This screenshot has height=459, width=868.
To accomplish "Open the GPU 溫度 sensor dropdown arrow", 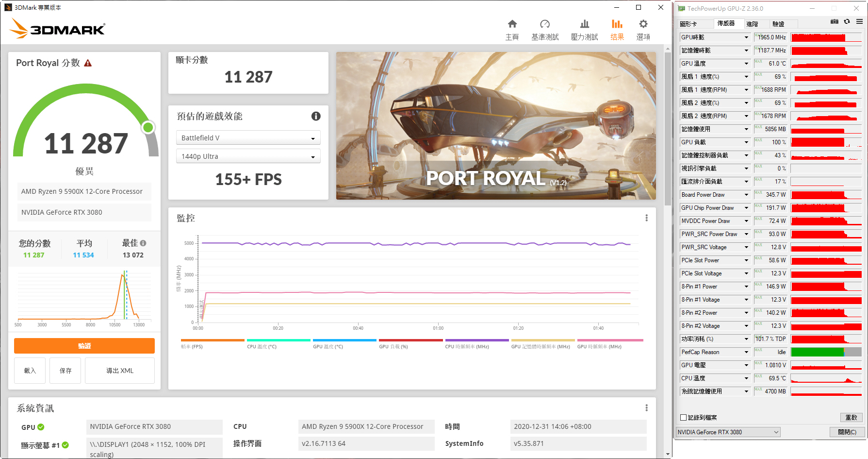I will (x=746, y=64).
